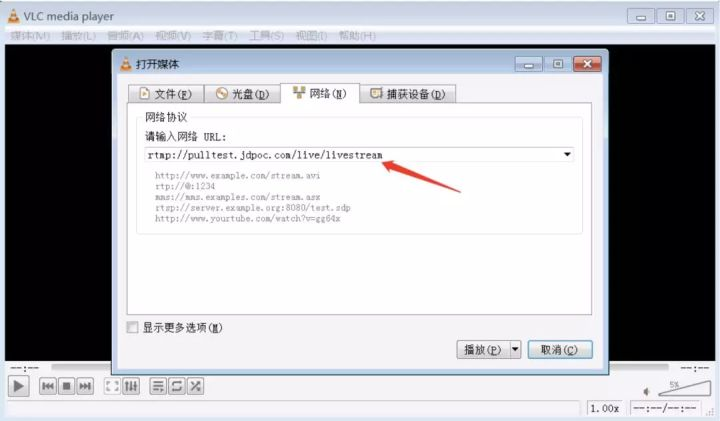Image resolution: width=720 pixels, height=421 pixels.
Task: Click the 播放 button in dialog
Action: [482, 350]
